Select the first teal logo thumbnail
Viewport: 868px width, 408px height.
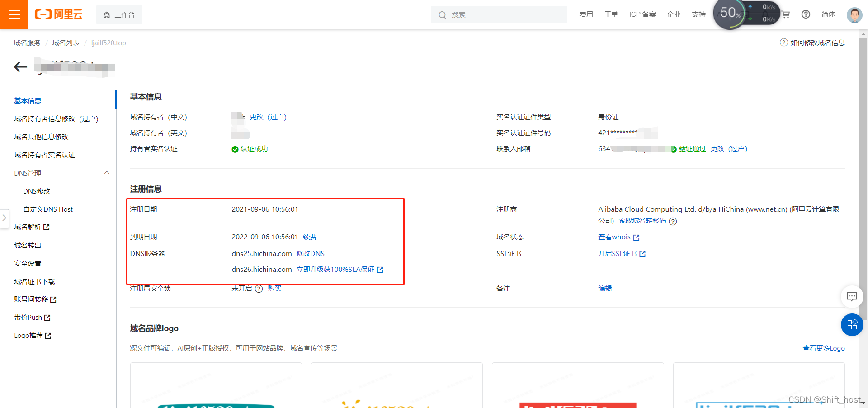[216, 385]
